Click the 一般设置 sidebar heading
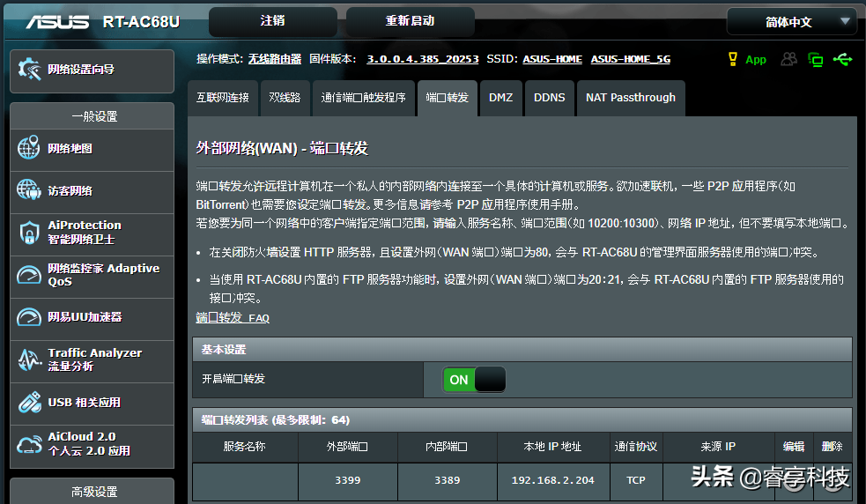 [x=94, y=116]
